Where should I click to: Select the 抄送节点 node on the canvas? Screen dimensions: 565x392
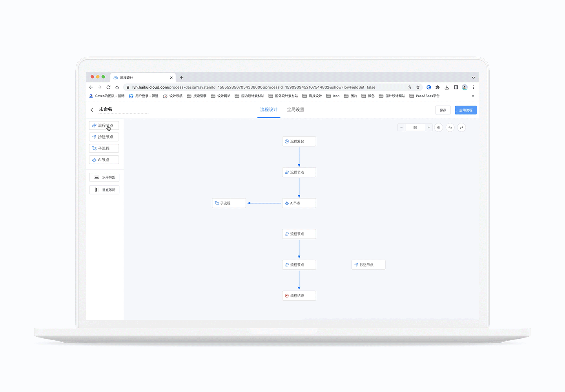(368, 265)
